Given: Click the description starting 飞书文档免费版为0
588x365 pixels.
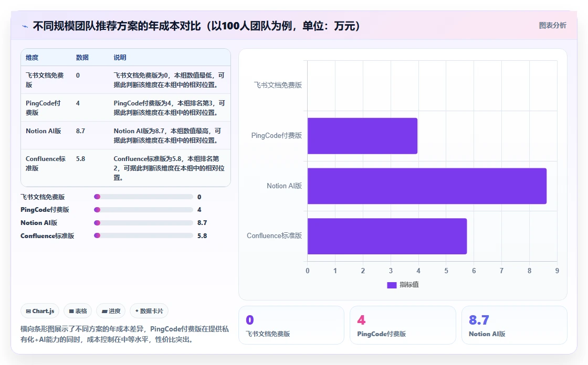Looking at the screenshot, I should [169, 80].
